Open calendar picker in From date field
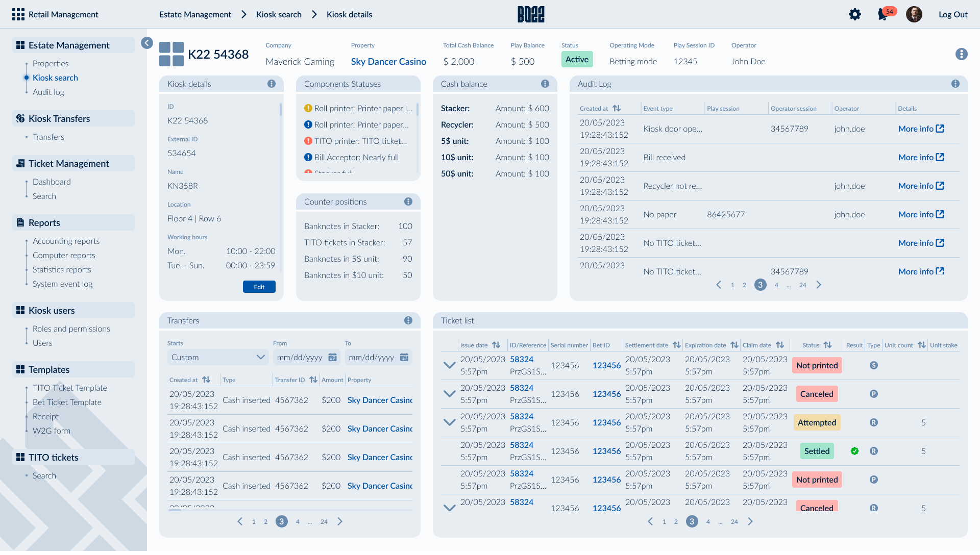The width and height of the screenshot is (980, 555). (x=333, y=358)
